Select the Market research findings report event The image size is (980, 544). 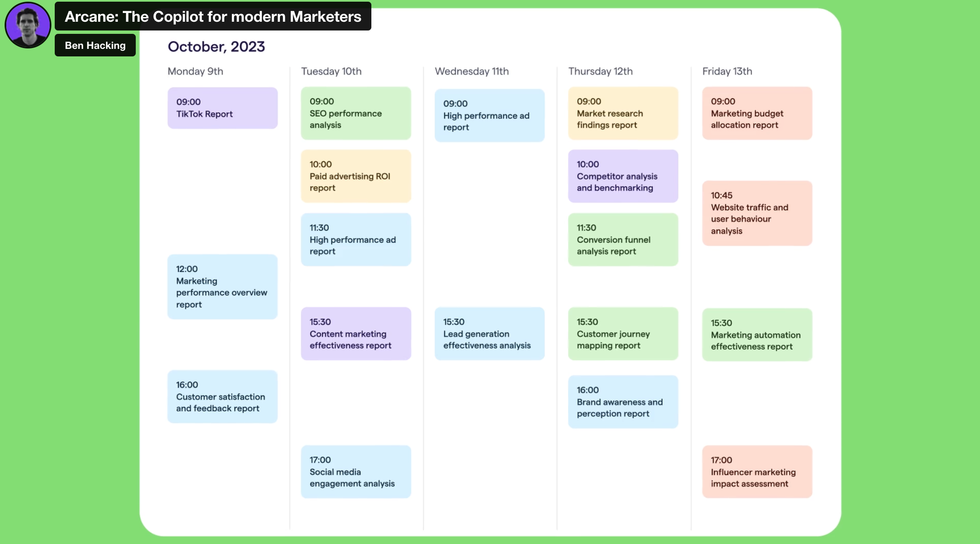coord(623,113)
